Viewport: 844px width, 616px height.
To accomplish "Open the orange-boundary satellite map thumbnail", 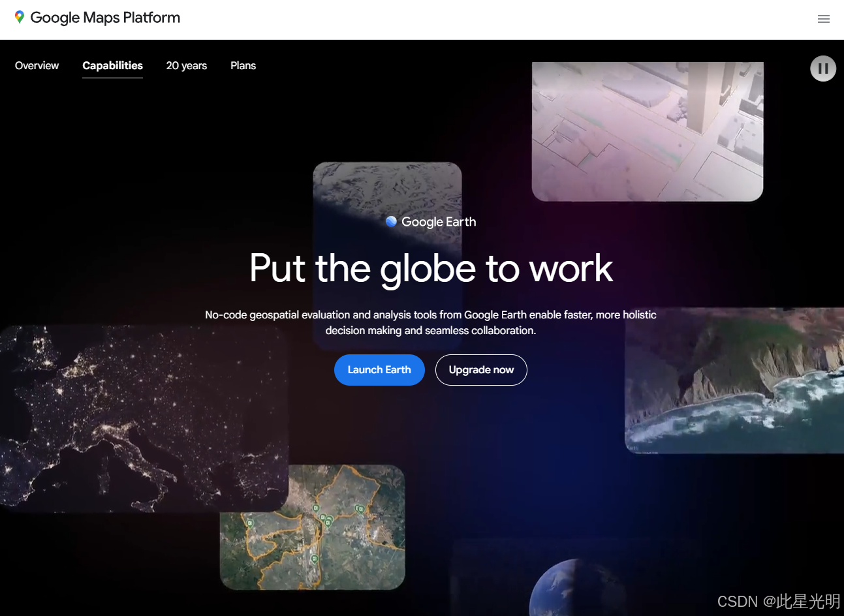I will pyautogui.click(x=313, y=527).
